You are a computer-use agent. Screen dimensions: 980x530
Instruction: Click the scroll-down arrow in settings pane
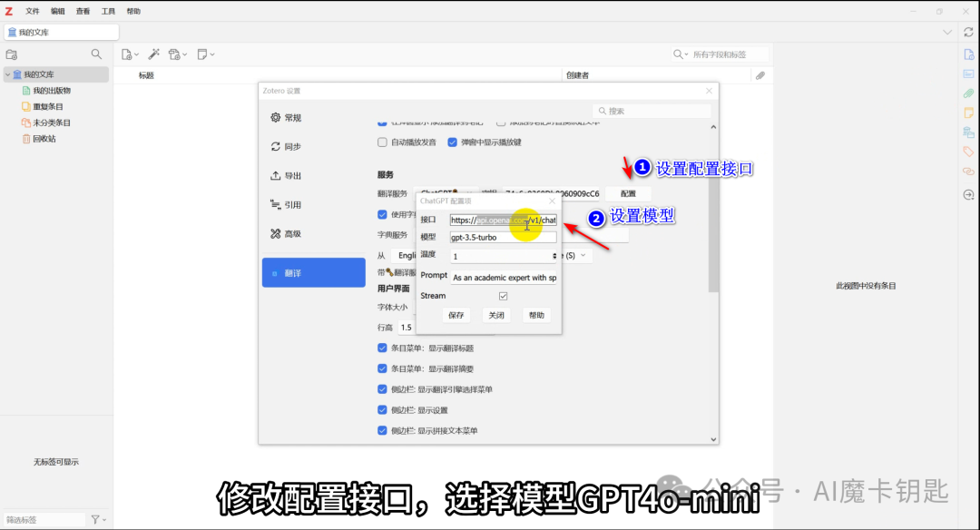[713, 439]
